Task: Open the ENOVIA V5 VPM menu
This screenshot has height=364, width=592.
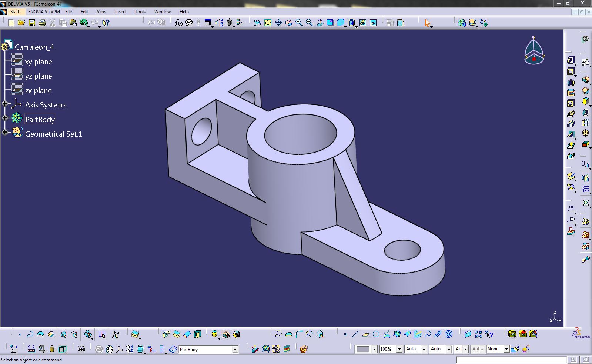Action: (44, 12)
